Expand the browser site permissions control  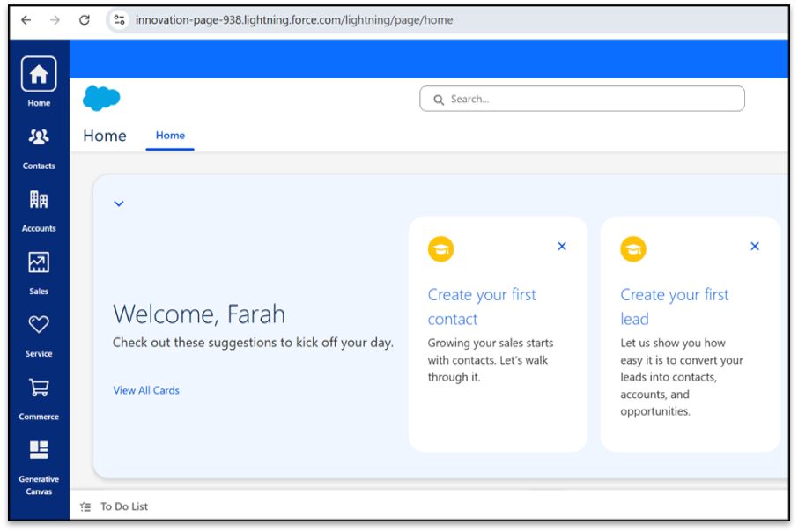pos(118,19)
